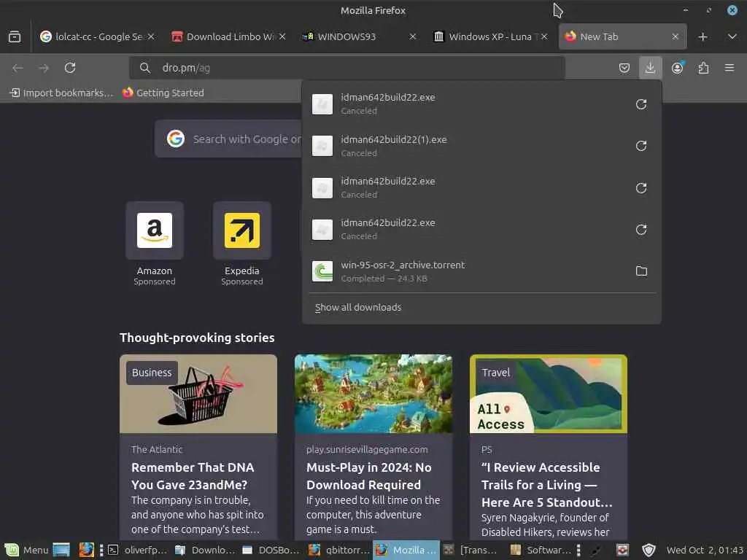Switch to the Softwar... taskbar window
The width and height of the screenshot is (747, 560).
point(541,550)
